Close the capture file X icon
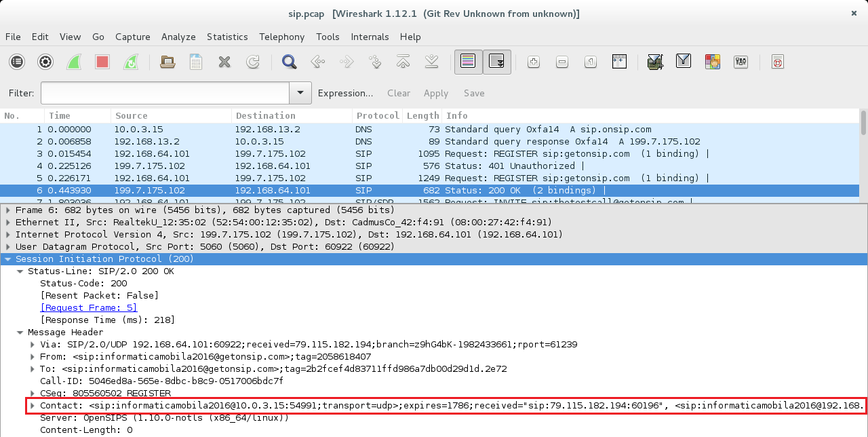Screen dimensions: 868x437 pos(224,62)
